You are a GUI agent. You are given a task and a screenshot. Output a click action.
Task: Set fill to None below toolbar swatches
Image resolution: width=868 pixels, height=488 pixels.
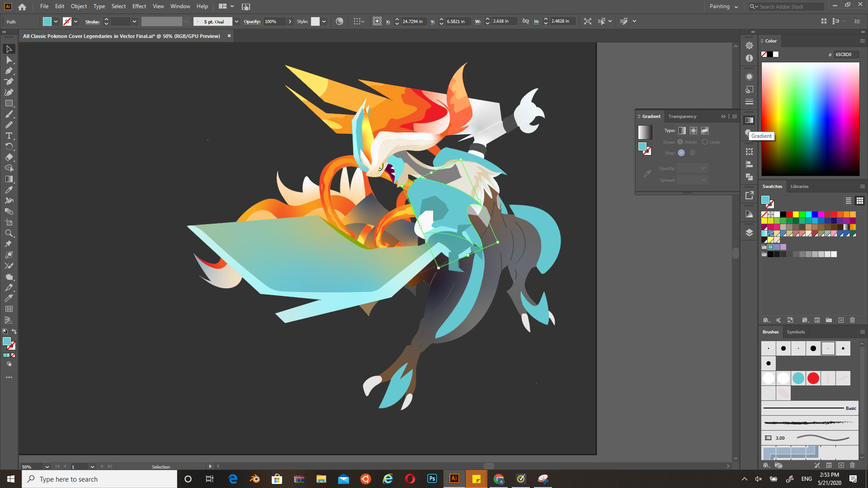coord(13,355)
